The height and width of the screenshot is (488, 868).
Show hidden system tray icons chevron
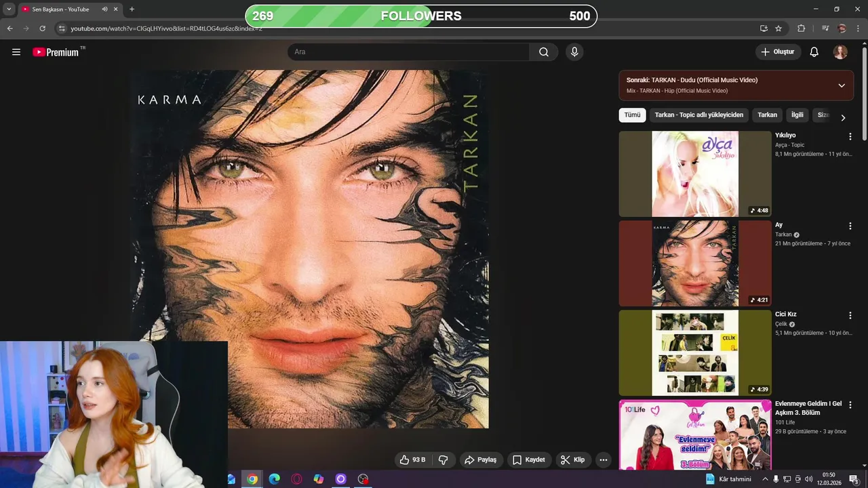[765, 479]
